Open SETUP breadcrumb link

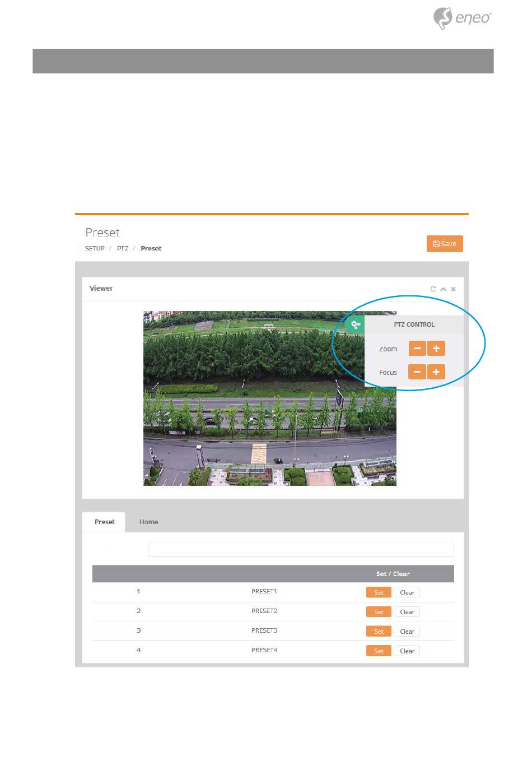click(x=95, y=248)
